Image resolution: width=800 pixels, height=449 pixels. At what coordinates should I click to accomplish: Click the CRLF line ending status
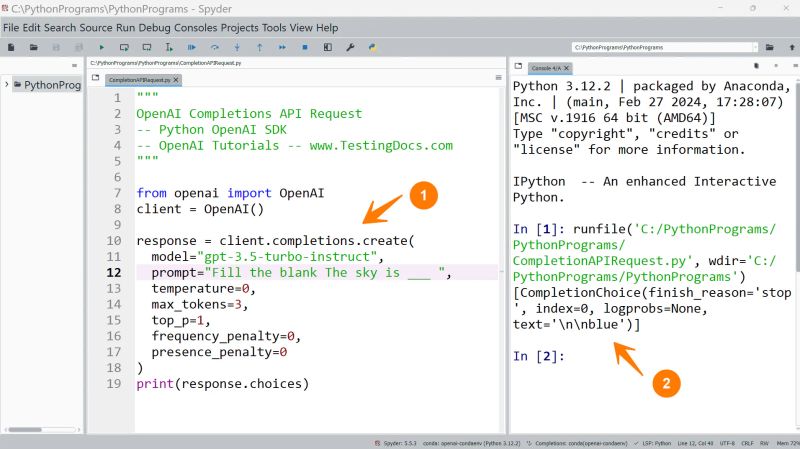747,443
